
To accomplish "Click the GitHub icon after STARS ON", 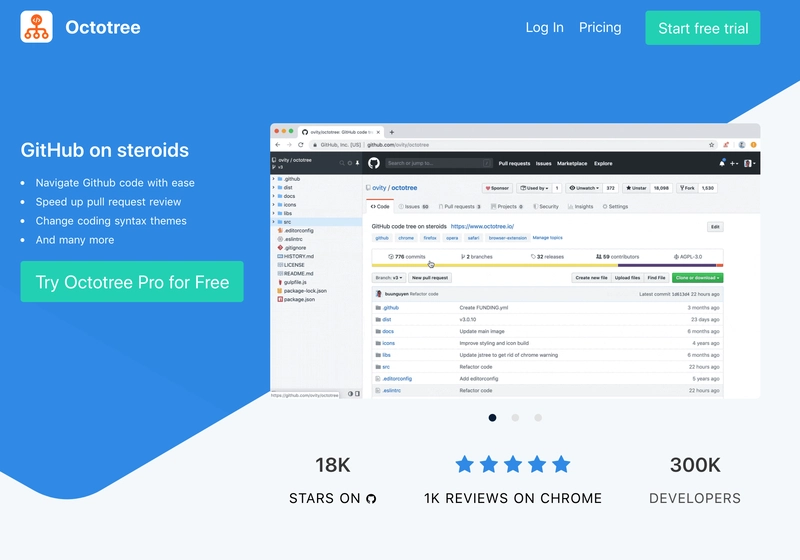I will pos(371,499).
